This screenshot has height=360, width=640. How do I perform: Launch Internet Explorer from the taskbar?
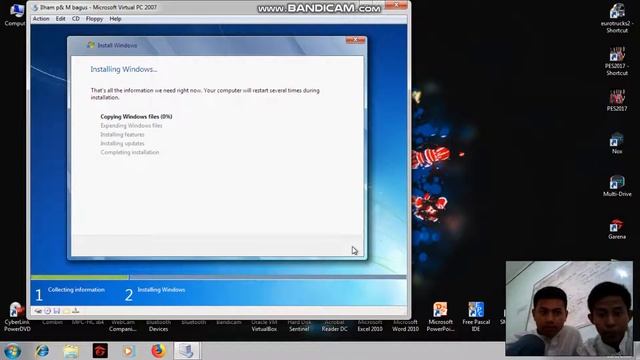42,351
